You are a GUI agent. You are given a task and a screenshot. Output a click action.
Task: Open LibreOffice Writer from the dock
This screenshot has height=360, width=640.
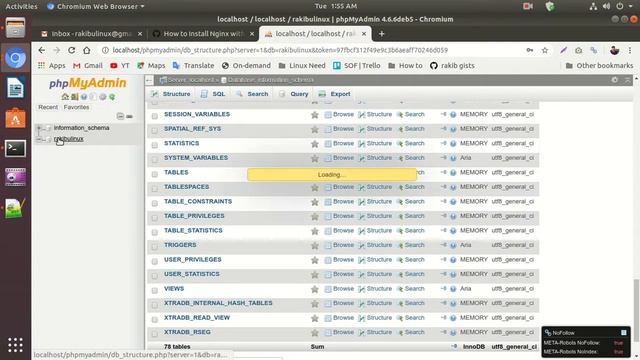click(15, 88)
